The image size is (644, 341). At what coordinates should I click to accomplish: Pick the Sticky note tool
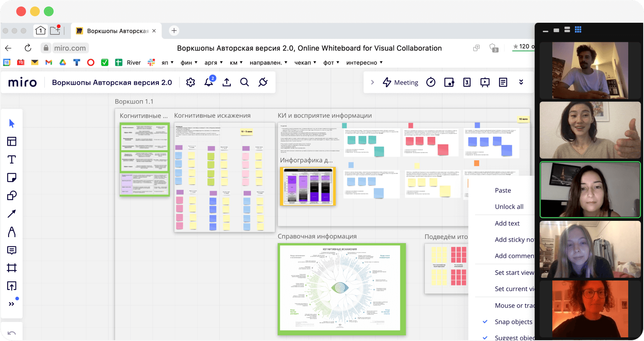pos(12,177)
